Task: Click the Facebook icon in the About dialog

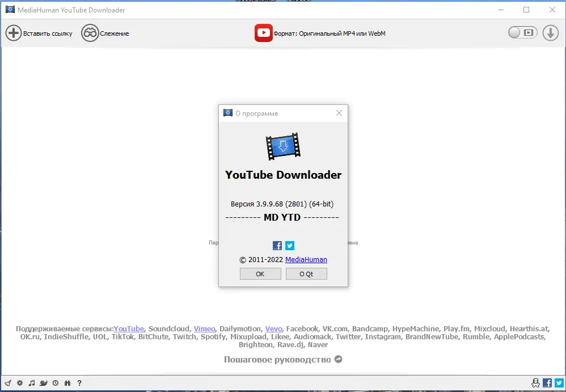Action: (277, 245)
